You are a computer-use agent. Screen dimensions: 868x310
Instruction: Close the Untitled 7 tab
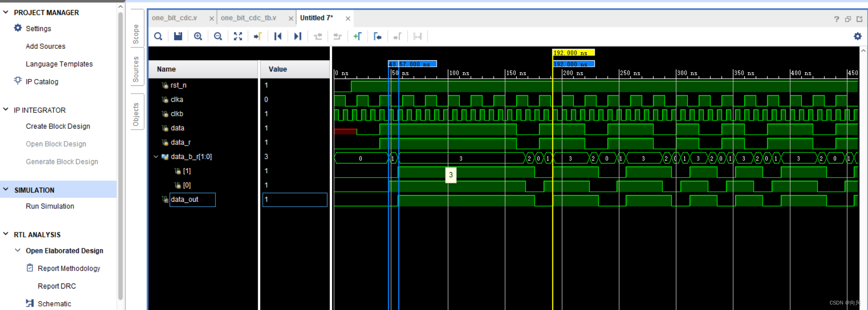pyautogui.click(x=348, y=18)
